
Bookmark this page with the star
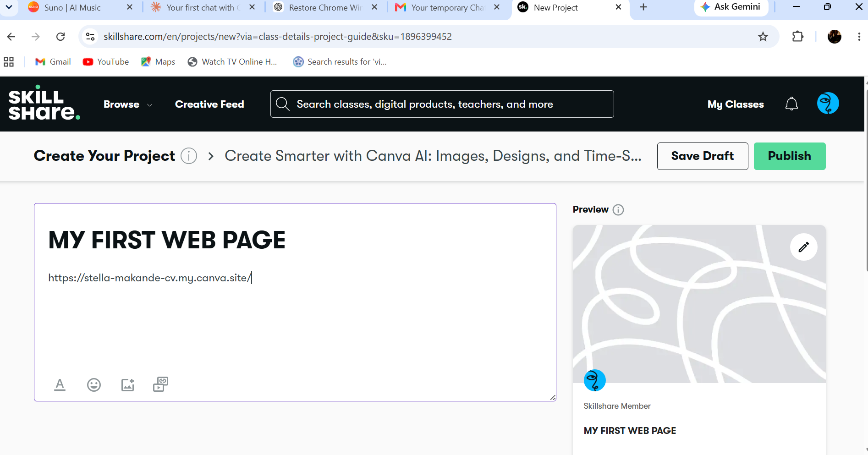pyautogui.click(x=763, y=37)
